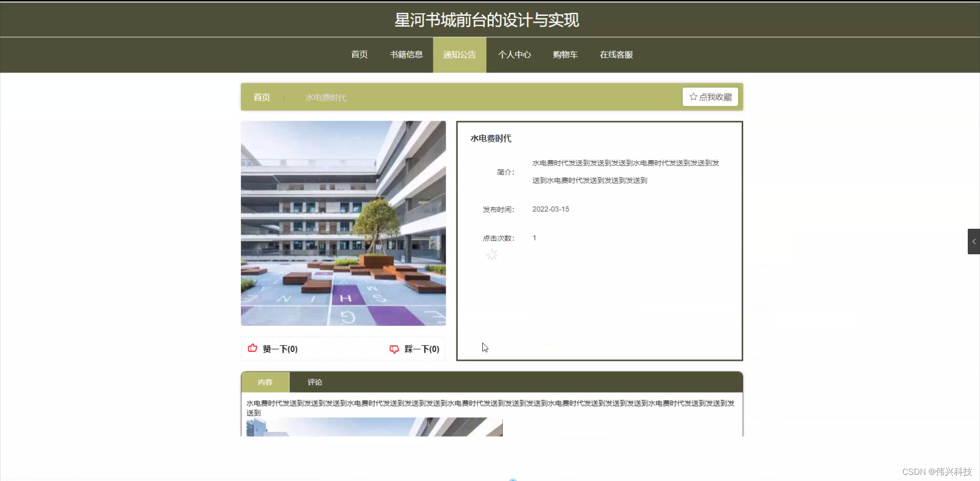Go to 购物车 via the navigation bar
The height and width of the screenshot is (481, 980).
tap(564, 55)
